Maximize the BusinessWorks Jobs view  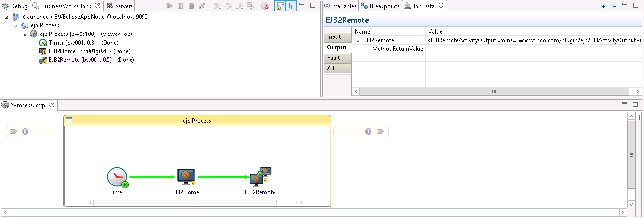pos(313,5)
